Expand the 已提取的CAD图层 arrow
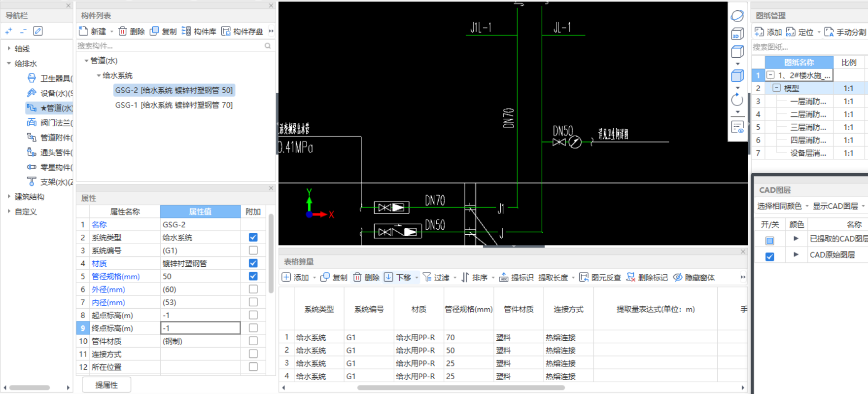This screenshot has height=394, width=868. click(x=796, y=239)
